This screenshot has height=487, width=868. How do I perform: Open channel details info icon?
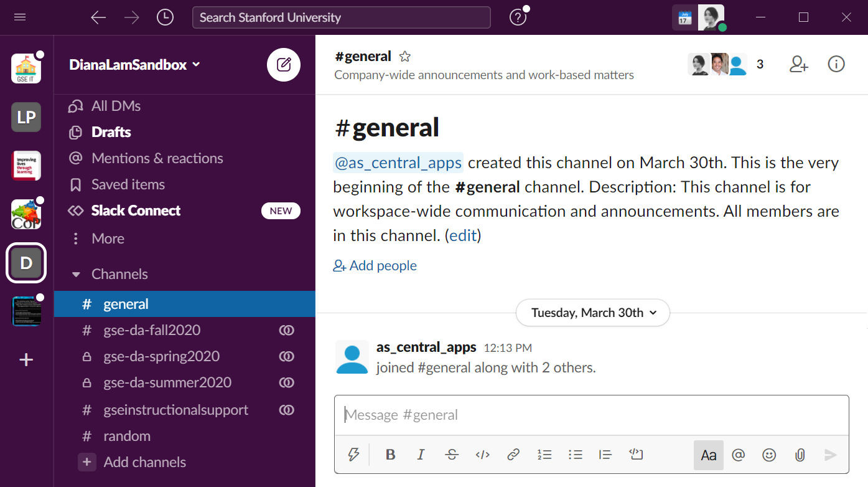pyautogui.click(x=836, y=64)
